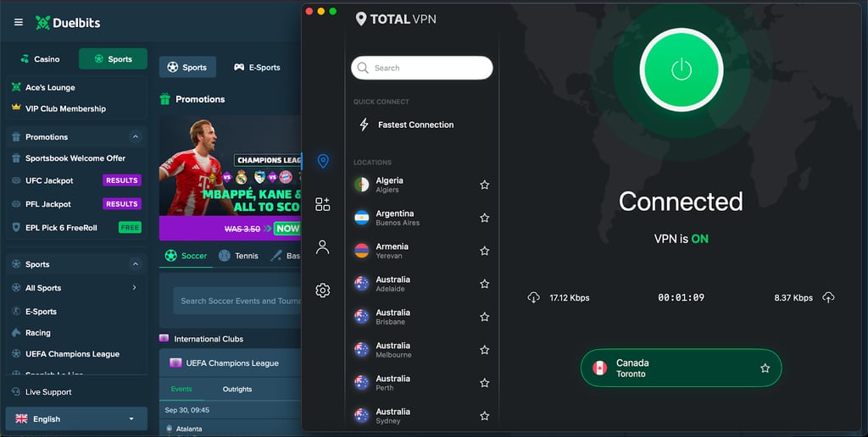Open UEFA Champions League in sidebar

tap(72, 354)
